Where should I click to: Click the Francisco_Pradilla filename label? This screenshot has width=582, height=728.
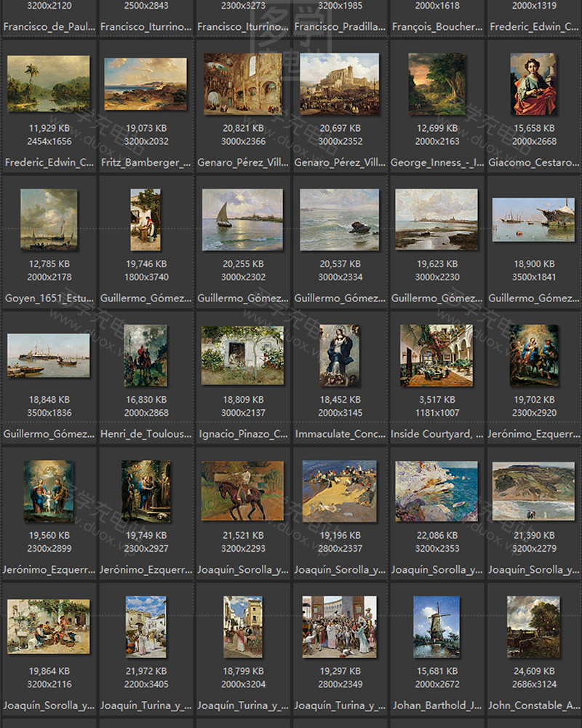340,27
